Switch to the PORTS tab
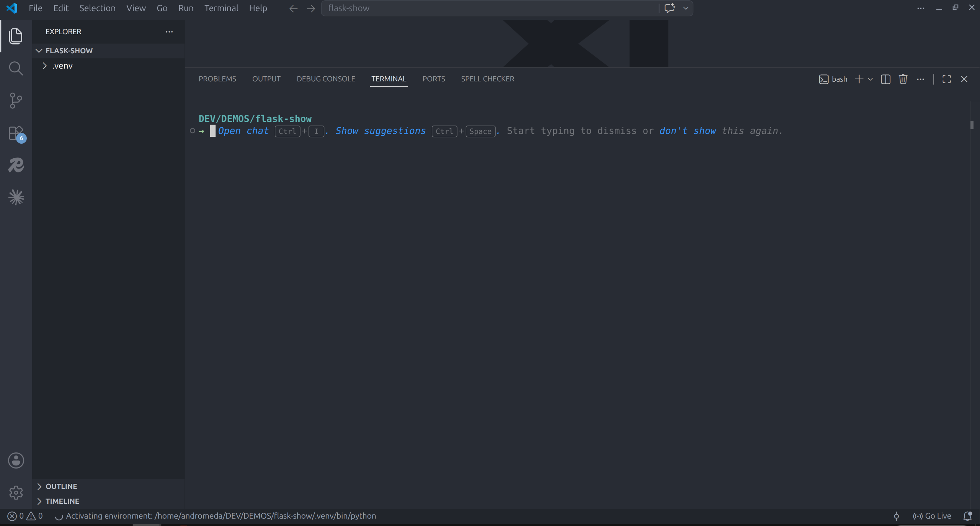Viewport: 980px width, 526px height. 434,79
